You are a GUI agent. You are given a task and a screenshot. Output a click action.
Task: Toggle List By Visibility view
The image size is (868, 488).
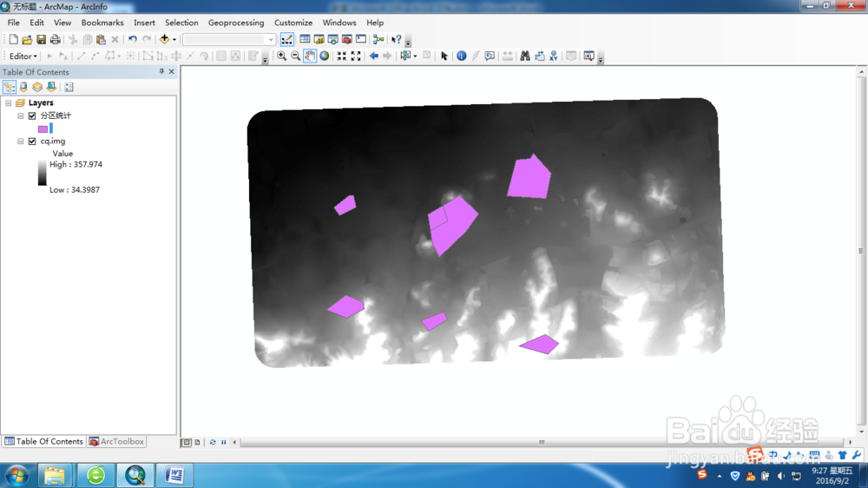click(37, 87)
